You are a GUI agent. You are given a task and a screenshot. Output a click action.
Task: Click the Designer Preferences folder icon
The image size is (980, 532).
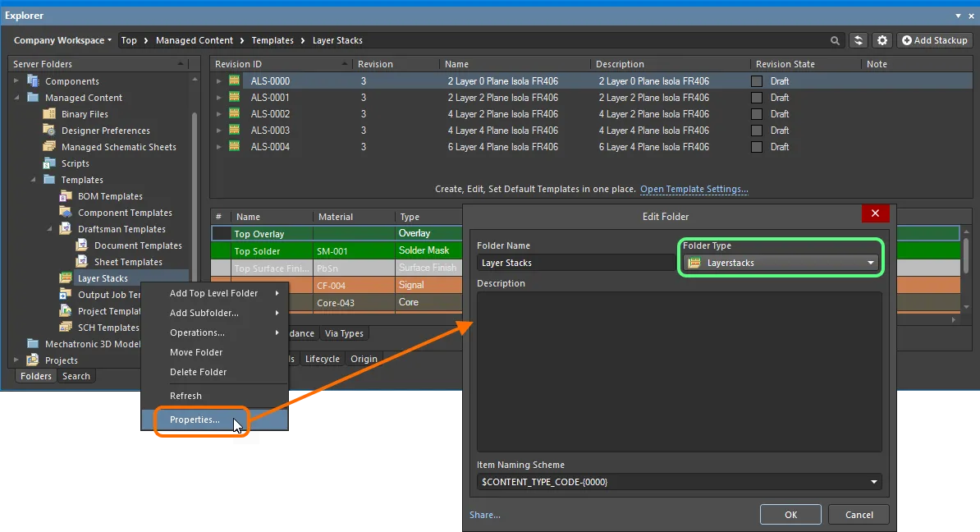49,130
